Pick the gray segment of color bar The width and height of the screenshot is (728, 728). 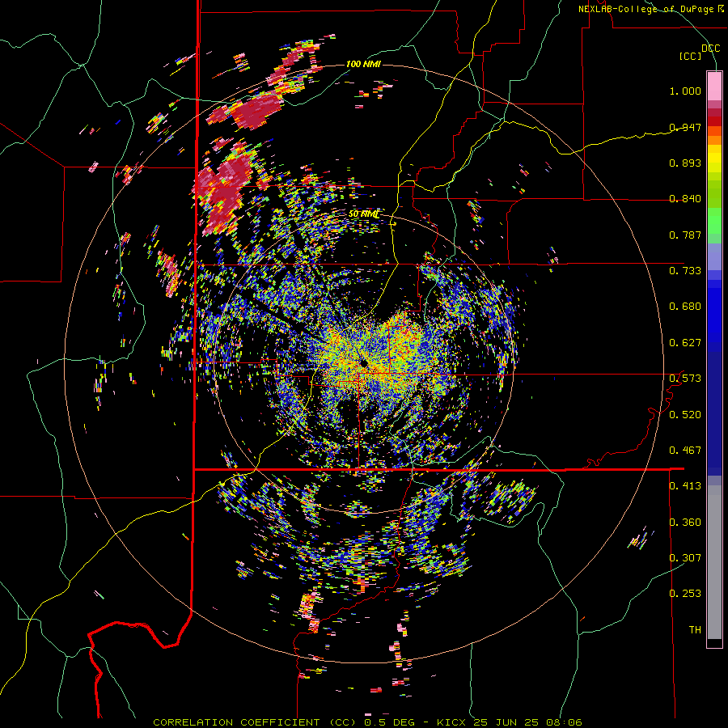click(714, 562)
